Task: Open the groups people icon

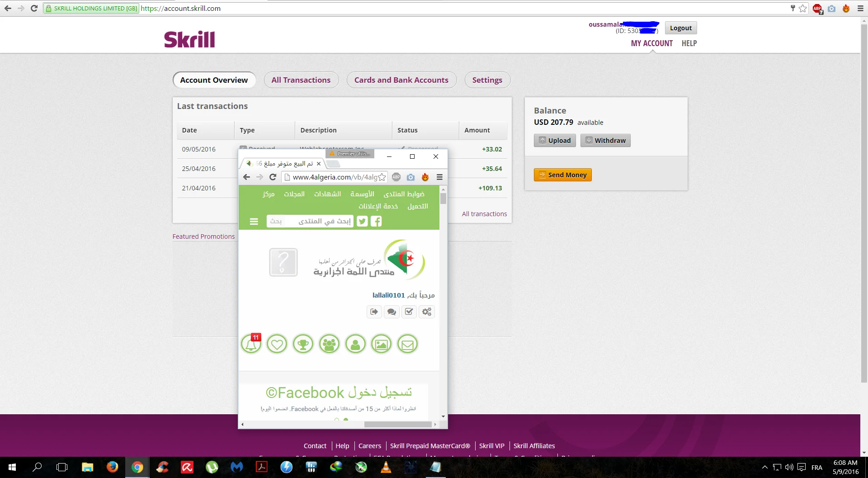Action: 329,345
